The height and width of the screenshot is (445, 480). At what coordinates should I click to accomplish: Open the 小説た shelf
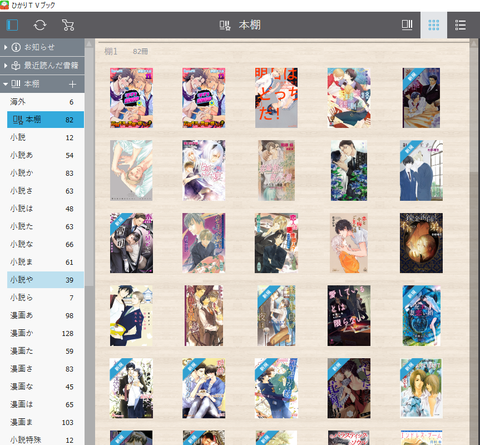pos(42,226)
